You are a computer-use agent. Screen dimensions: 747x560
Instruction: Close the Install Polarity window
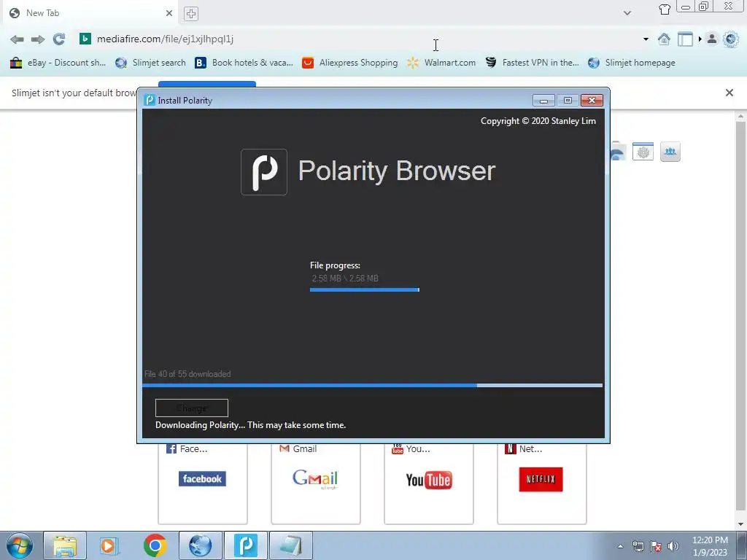pos(592,101)
